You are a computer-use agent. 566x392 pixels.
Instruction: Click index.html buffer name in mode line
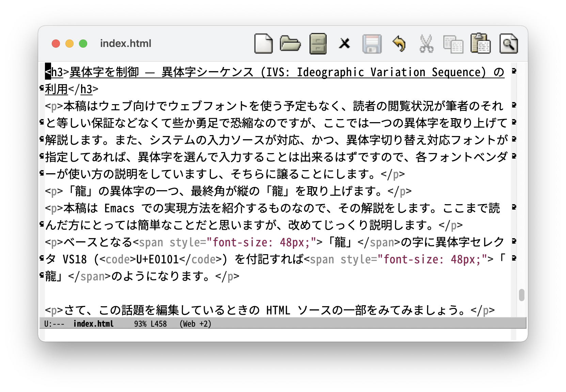coord(93,324)
